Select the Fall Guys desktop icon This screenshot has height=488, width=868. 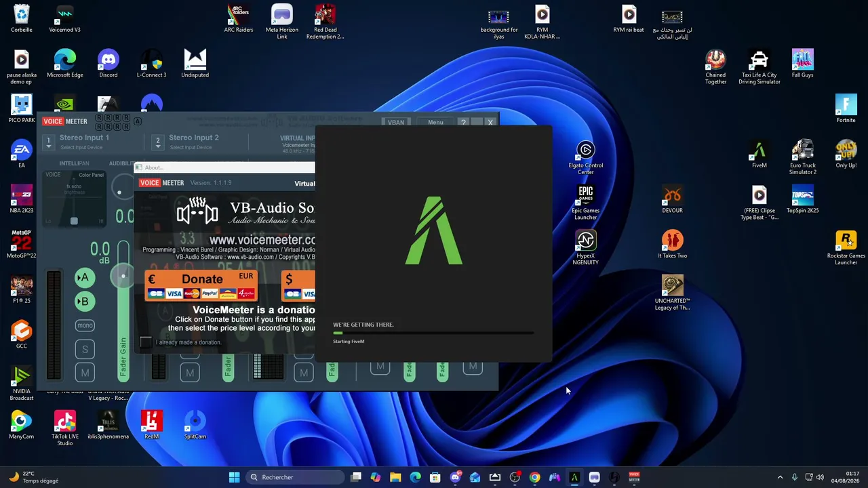pyautogui.click(x=802, y=64)
